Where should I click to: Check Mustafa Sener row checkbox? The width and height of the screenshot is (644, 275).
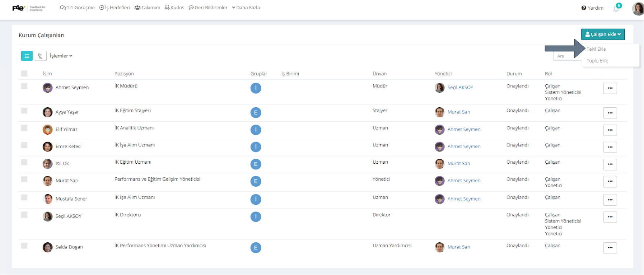(24, 197)
